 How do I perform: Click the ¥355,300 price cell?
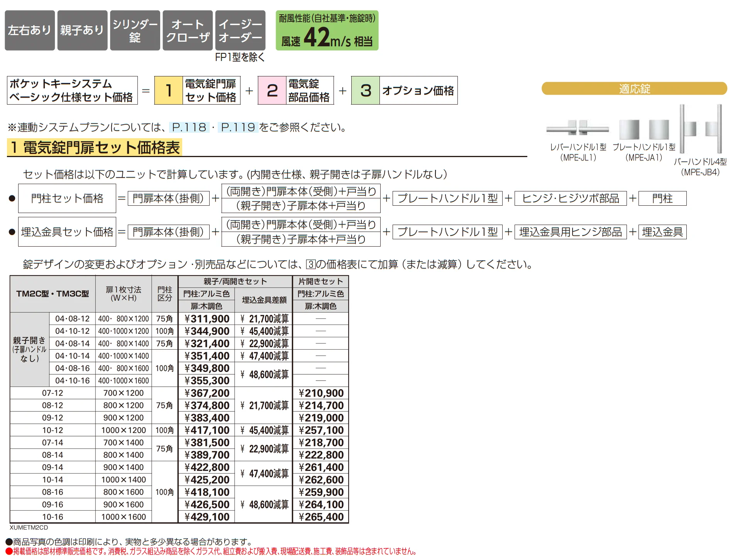(207, 381)
